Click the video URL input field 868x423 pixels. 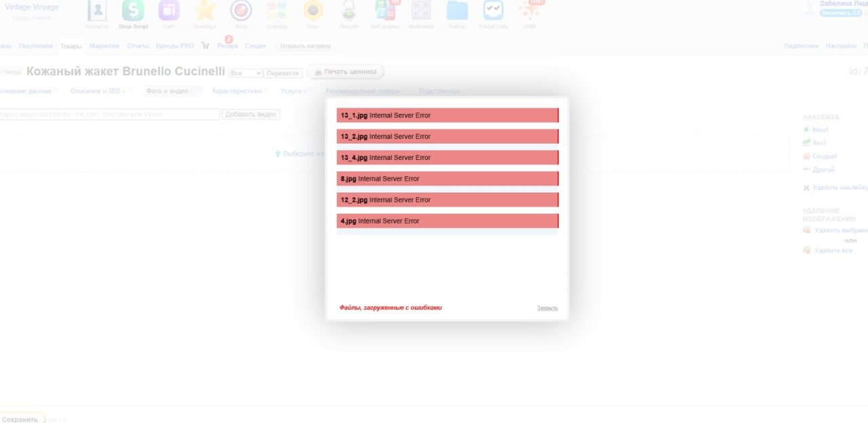(x=110, y=115)
